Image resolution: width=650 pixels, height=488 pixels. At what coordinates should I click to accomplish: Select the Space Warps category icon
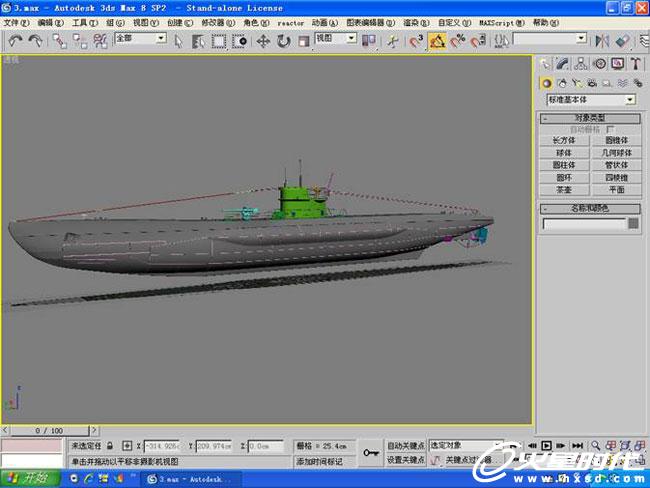[x=622, y=83]
